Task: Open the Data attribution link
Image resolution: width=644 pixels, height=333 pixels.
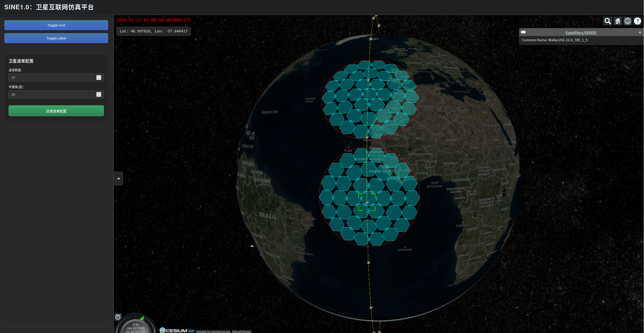Action: click(x=241, y=331)
